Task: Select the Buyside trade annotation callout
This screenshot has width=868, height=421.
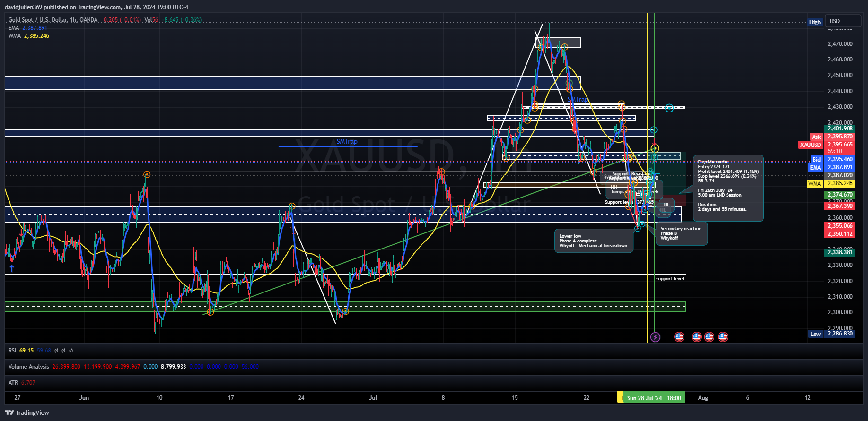Action: click(x=728, y=188)
